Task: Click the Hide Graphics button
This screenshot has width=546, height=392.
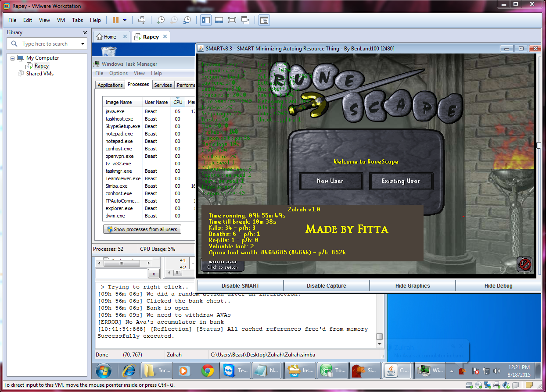Action: (413, 286)
